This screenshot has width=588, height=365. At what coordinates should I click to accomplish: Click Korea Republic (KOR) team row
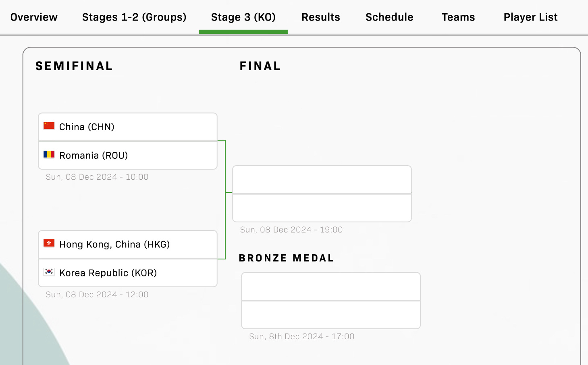[127, 273]
